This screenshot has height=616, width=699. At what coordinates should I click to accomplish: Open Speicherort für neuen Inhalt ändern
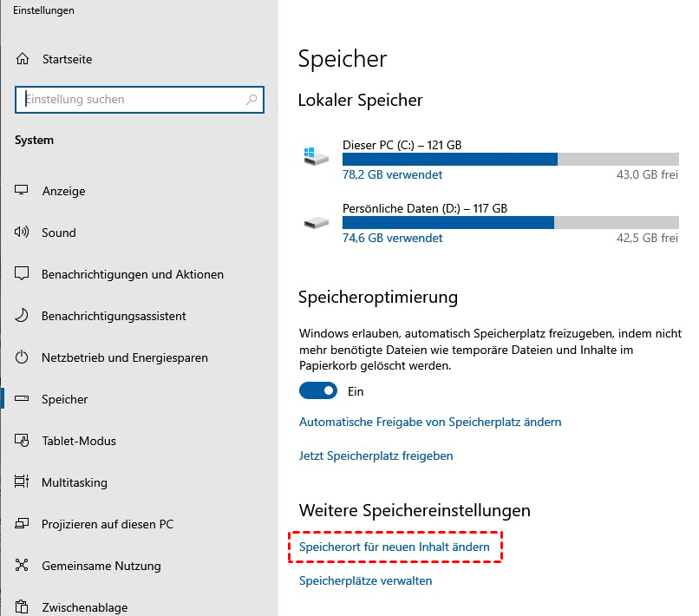click(395, 547)
